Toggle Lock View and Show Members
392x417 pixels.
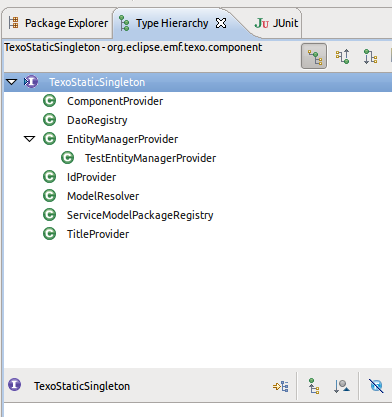281,386
